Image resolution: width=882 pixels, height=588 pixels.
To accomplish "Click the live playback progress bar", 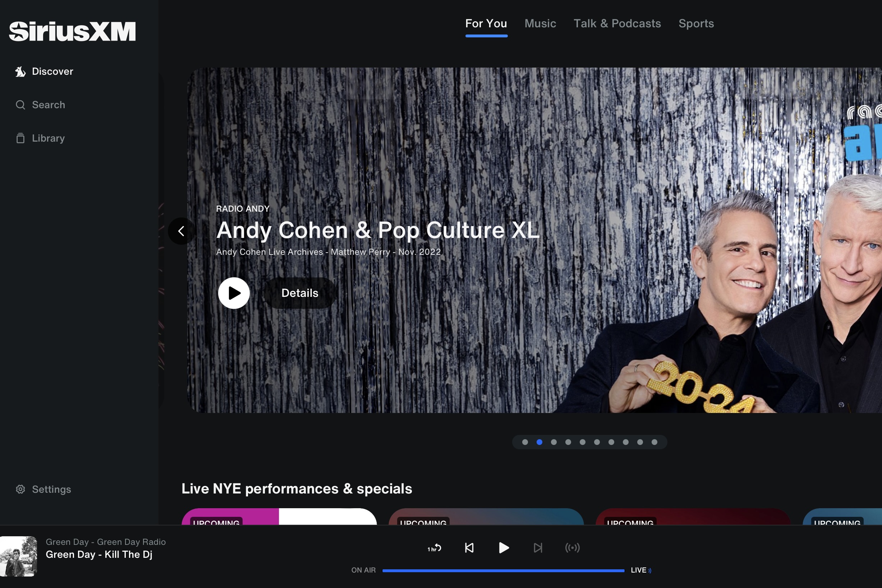I will [x=503, y=570].
